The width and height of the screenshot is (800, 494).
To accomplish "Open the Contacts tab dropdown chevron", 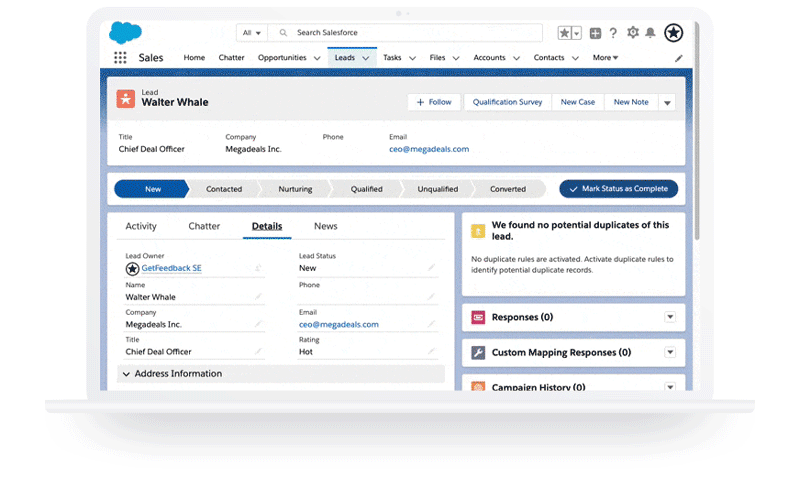I will coord(575,58).
